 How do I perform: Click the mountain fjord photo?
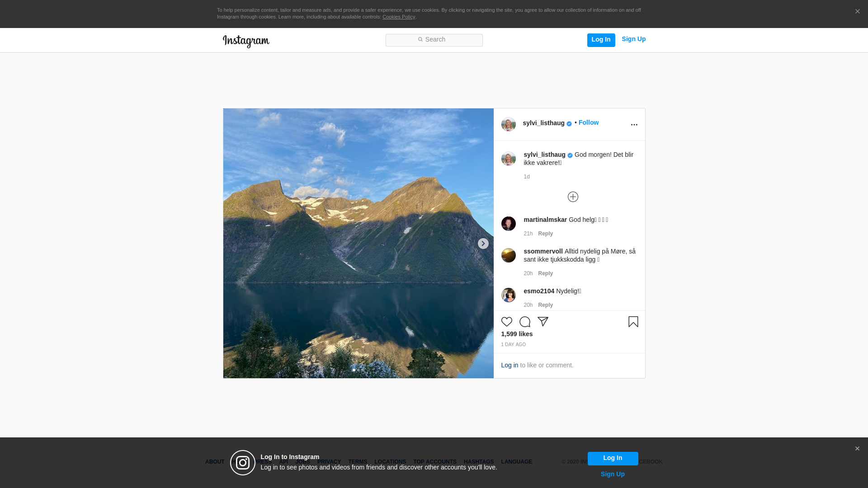[358, 243]
